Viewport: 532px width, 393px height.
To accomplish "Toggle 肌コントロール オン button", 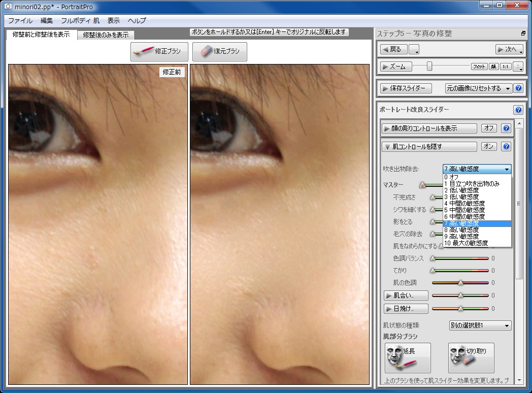I will pyautogui.click(x=489, y=146).
